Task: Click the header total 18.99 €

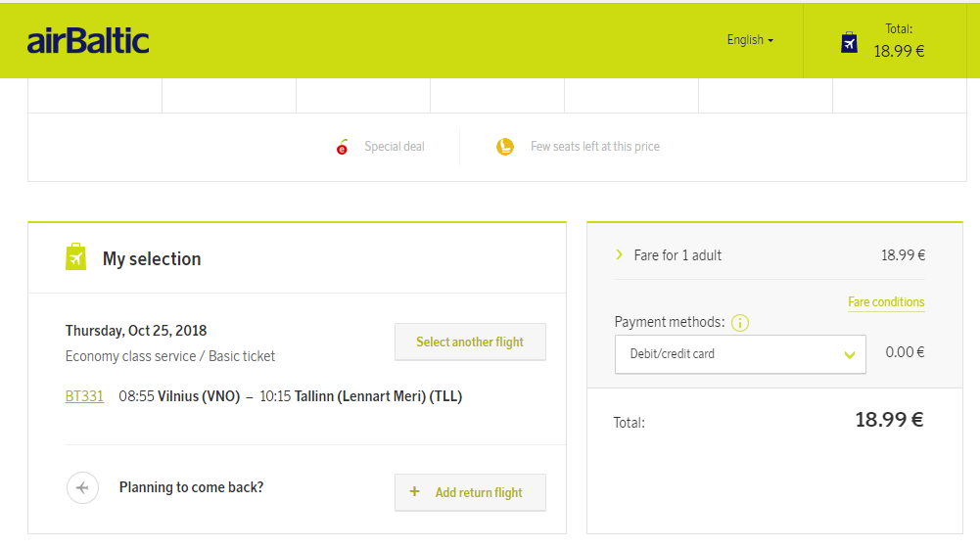Action: 899,51
